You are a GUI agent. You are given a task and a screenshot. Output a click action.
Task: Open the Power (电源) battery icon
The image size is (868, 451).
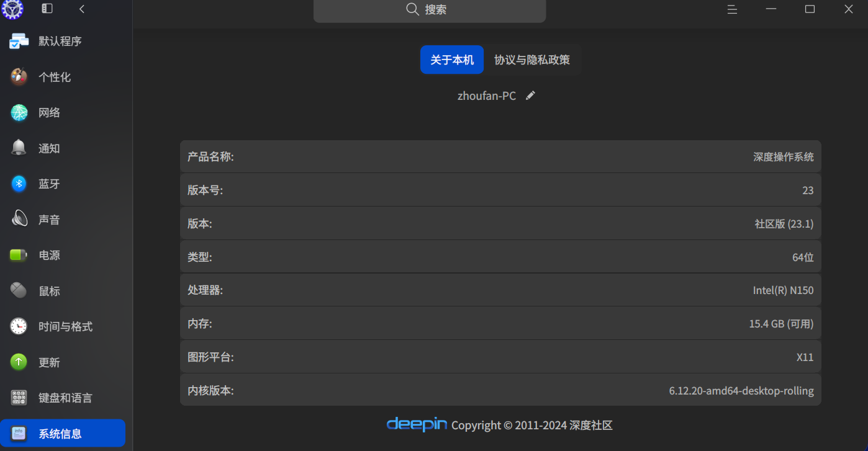pyautogui.click(x=19, y=255)
